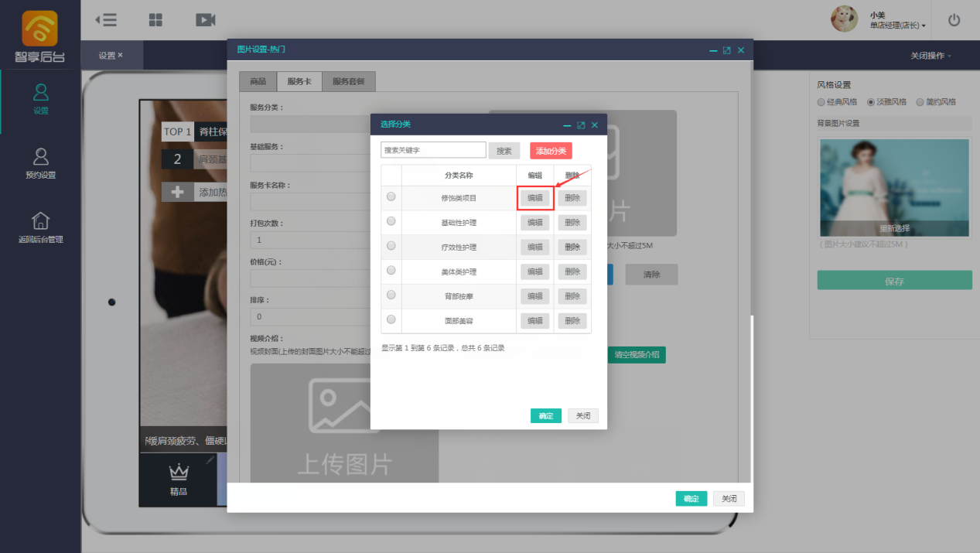Viewport: 980px width, 553px height.
Task: Click the 打包次数 input field
Action: (310, 240)
